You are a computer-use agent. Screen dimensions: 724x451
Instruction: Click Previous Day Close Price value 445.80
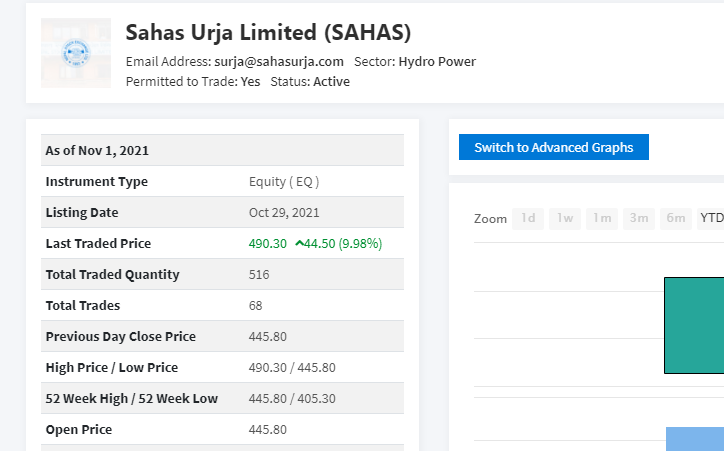(268, 336)
